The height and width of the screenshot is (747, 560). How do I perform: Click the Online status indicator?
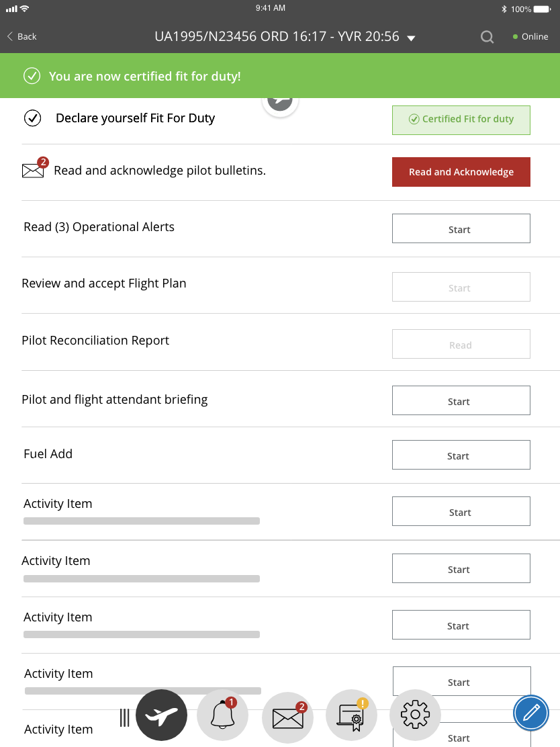click(x=530, y=37)
